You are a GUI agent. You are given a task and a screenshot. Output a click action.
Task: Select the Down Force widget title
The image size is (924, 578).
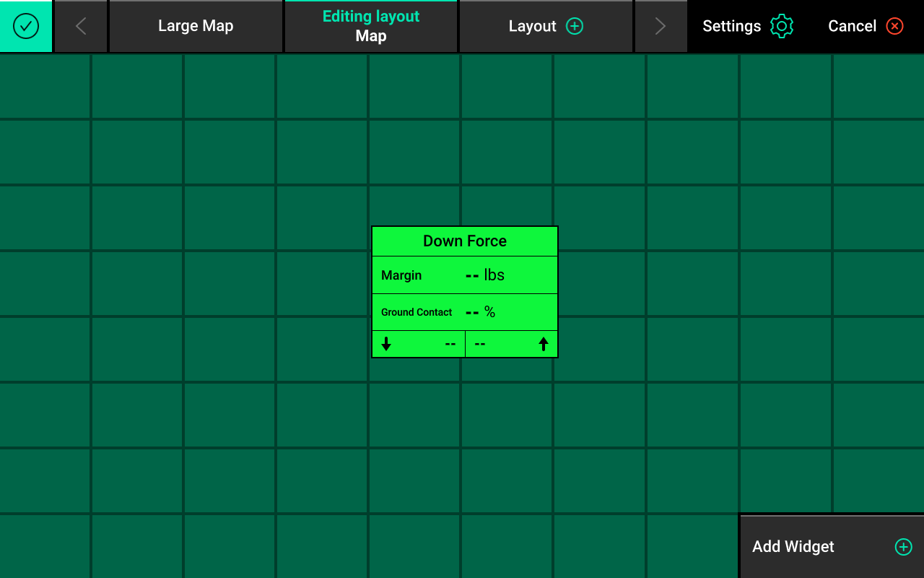(465, 241)
